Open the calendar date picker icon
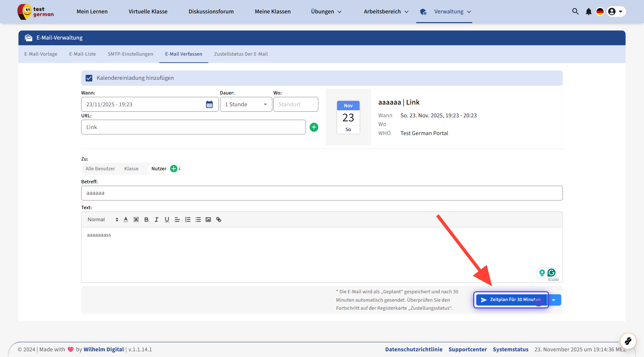The width and height of the screenshot is (644, 357). (x=209, y=105)
